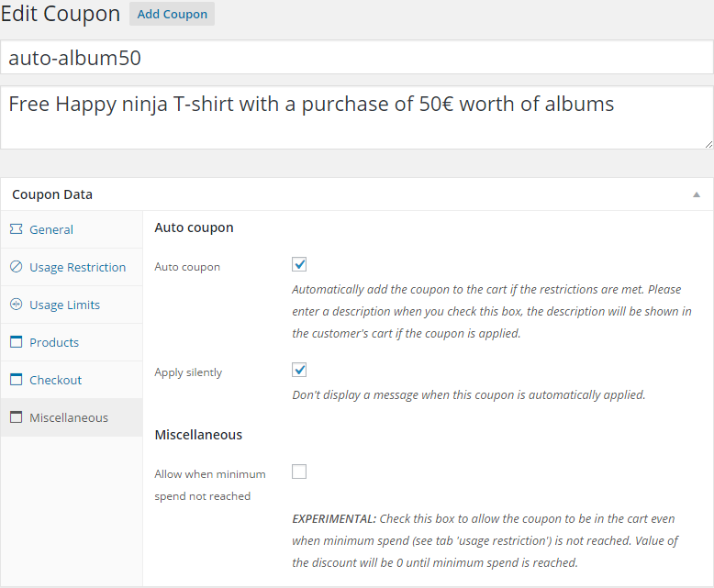Collapse the Coupon Data panel arrow

coord(697,194)
